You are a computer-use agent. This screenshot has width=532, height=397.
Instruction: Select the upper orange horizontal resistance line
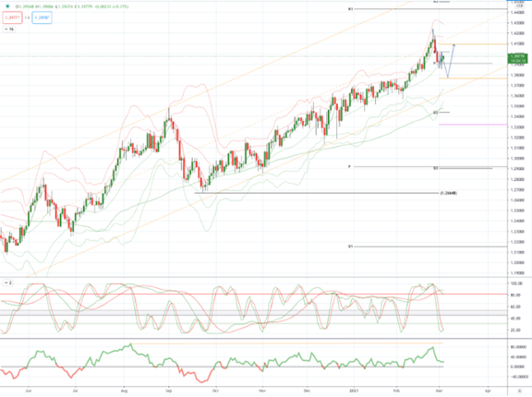click(x=473, y=44)
